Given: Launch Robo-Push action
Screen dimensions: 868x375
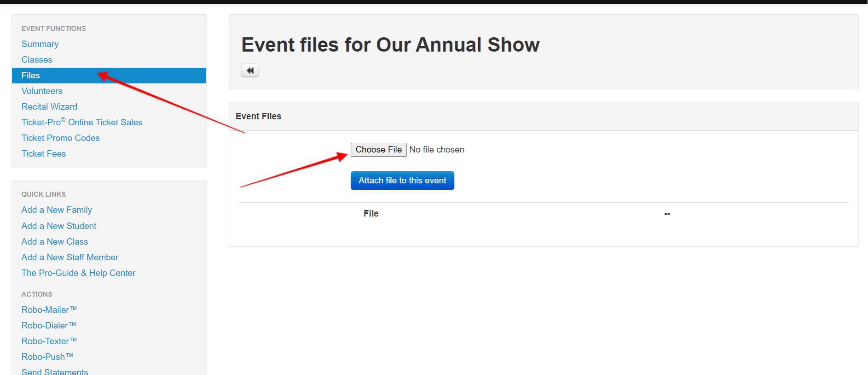Looking at the screenshot, I should pyautogui.click(x=47, y=357).
